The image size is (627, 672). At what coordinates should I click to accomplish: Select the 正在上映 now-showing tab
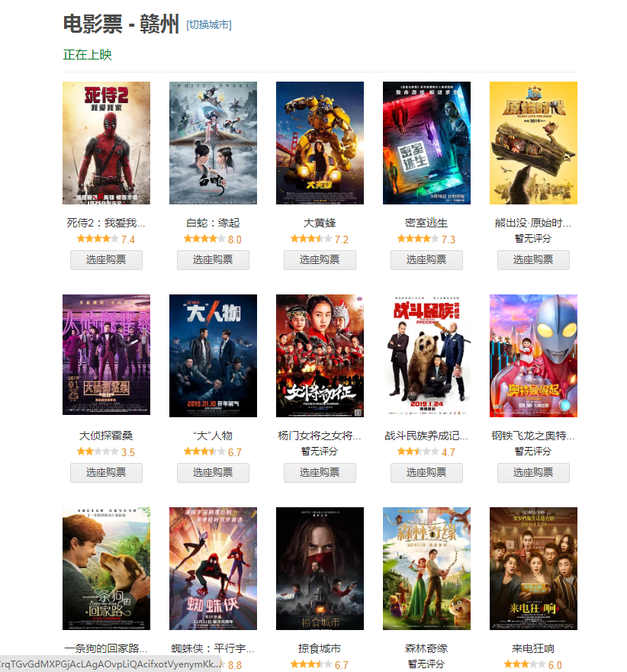click(88, 55)
